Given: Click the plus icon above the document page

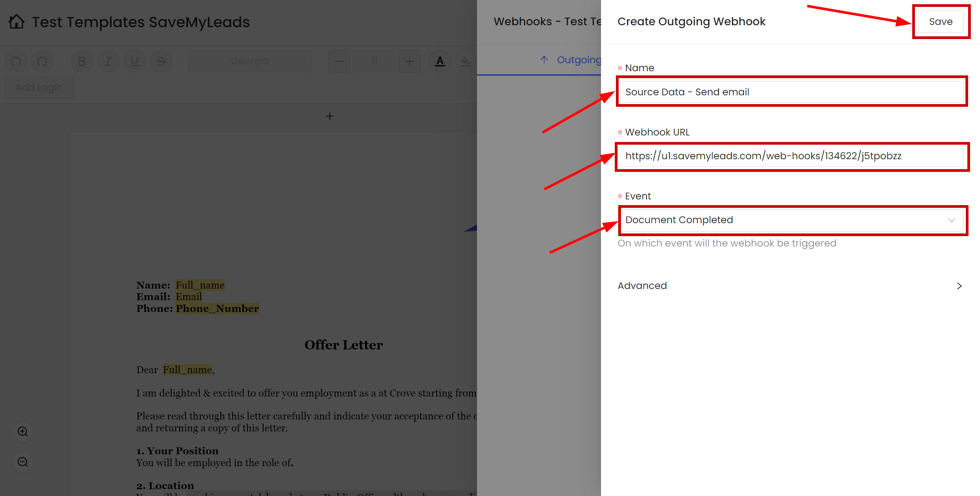Looking at the screenshot, I should (x=330, y=116).
